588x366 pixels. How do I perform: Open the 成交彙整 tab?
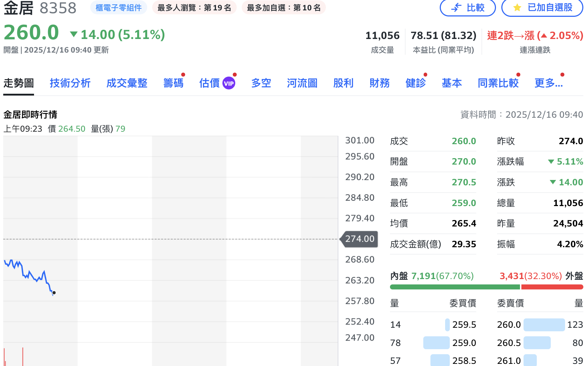click(127, 83)
